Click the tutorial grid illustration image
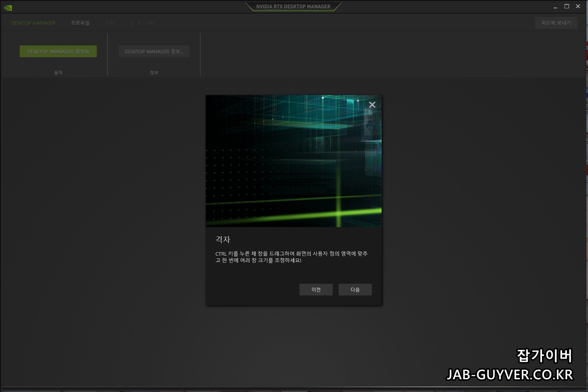 click(294, 161)
